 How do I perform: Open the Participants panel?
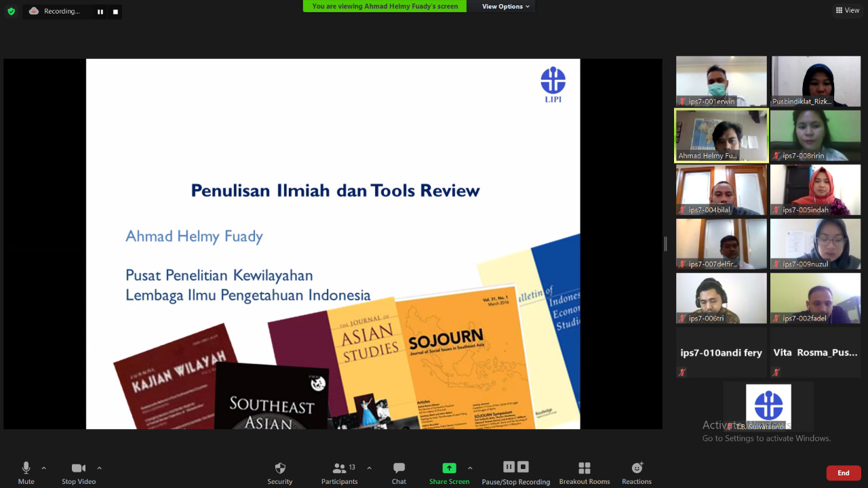click(339, 472)
